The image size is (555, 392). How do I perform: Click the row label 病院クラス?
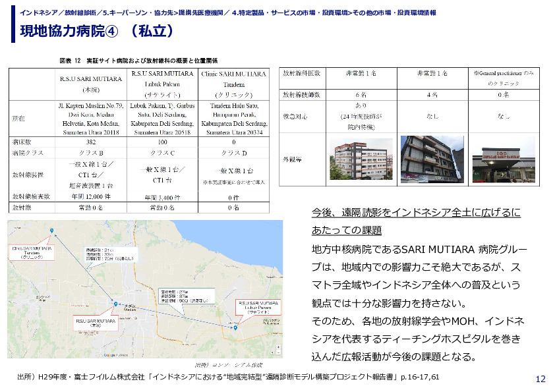coord(28,153)
